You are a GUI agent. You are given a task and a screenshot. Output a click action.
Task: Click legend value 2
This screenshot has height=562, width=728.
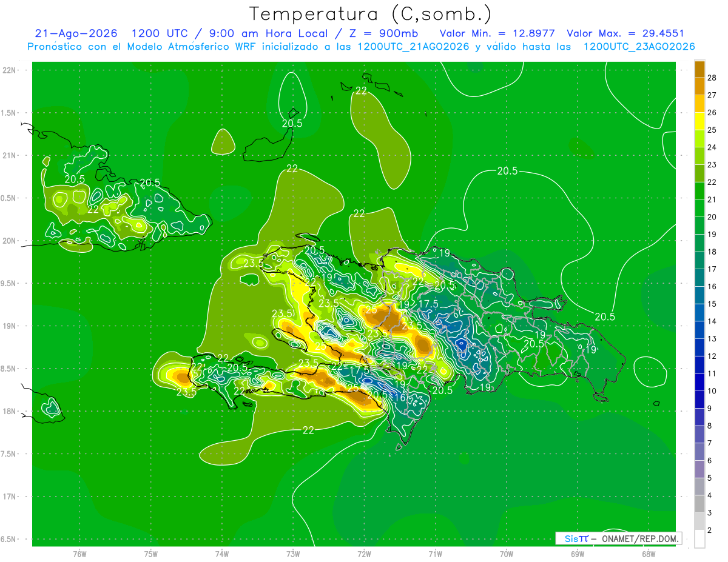(x=710, y=530)
